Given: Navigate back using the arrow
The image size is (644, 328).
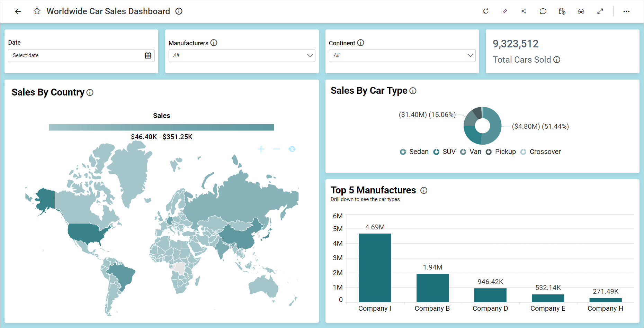Looking at the screenshot, I should [x=18, y=11].
